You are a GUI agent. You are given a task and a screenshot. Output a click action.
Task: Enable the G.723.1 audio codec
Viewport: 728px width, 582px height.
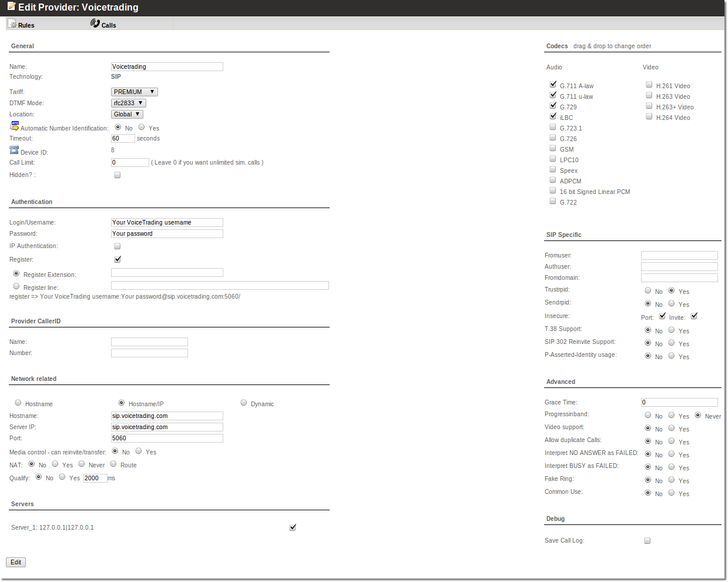point(553,127)
